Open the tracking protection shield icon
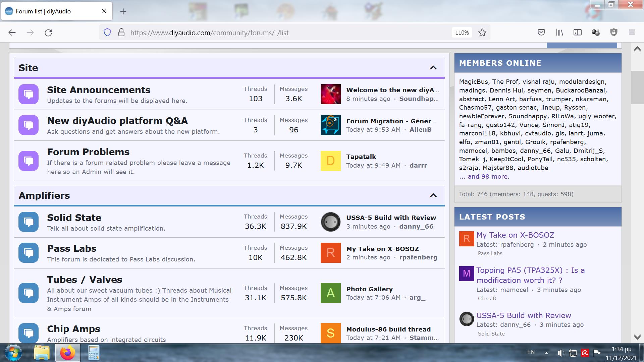 [x=107, y=33]
